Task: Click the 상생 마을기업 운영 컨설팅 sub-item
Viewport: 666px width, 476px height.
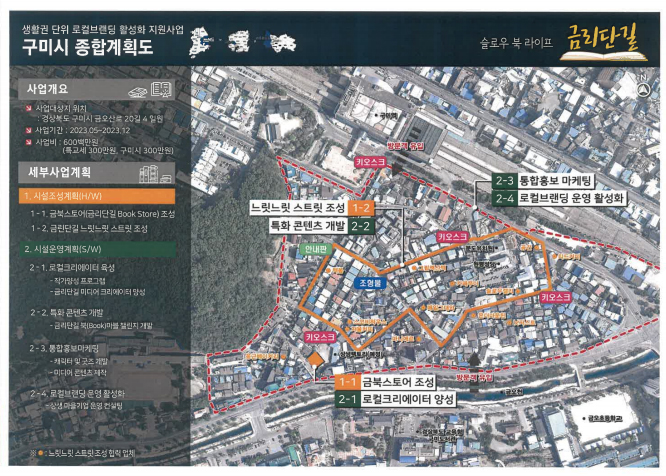Action: pos(84,406)
